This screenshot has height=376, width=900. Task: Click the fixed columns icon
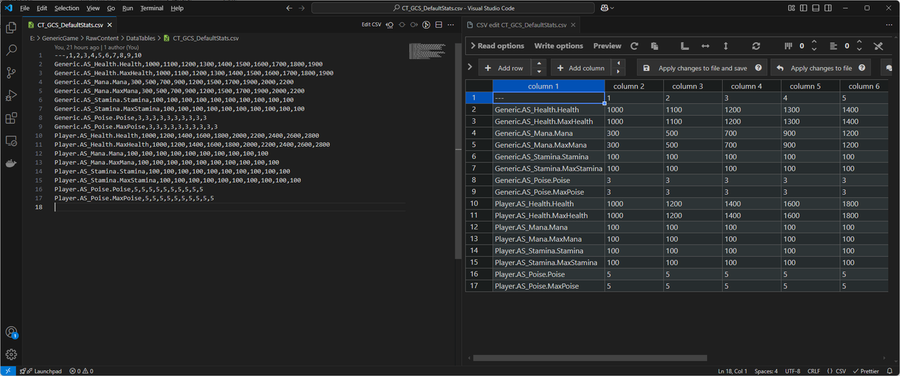click(788, 46)
